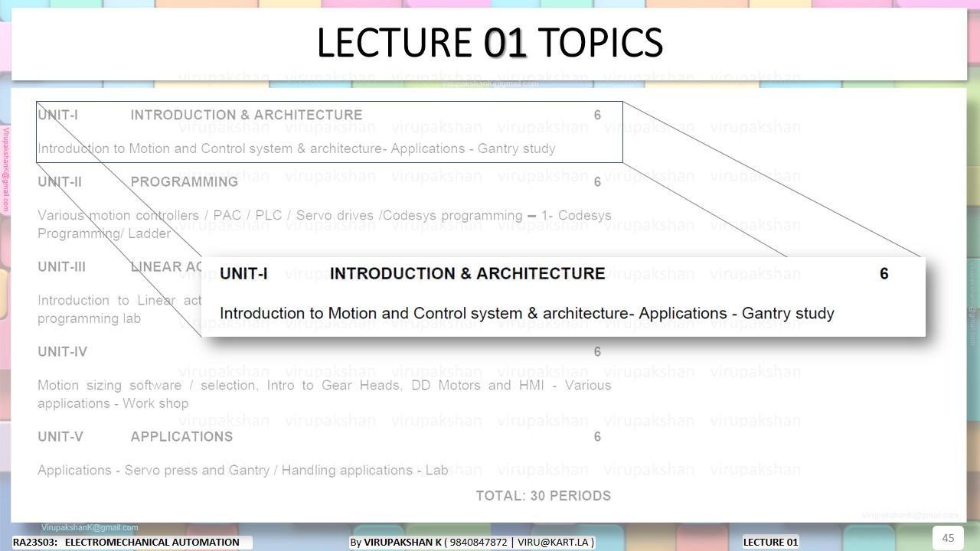Select the LECTURE 01 footer label

coord(770,542)
